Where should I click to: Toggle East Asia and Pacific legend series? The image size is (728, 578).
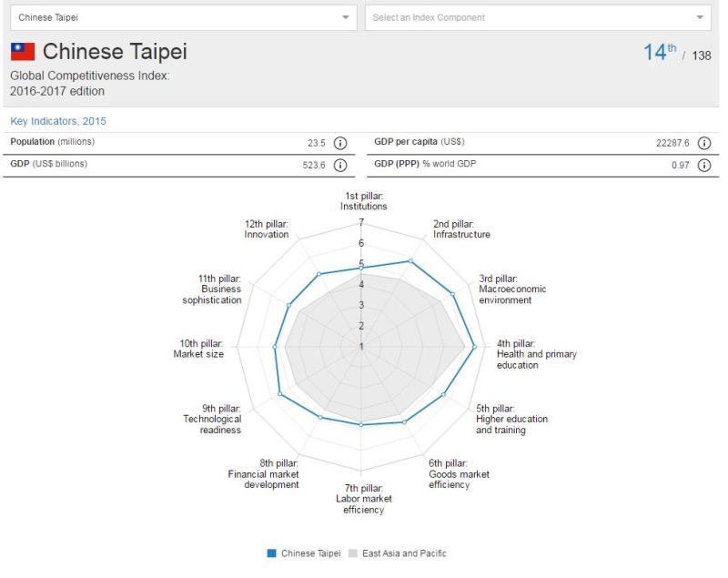[403, 553]
